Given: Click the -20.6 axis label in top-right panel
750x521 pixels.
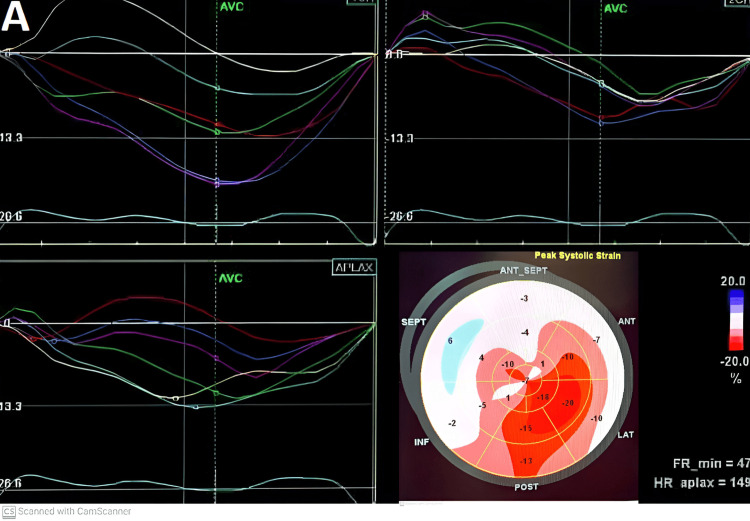Looking at the screenshot, I should coord(399,217).
